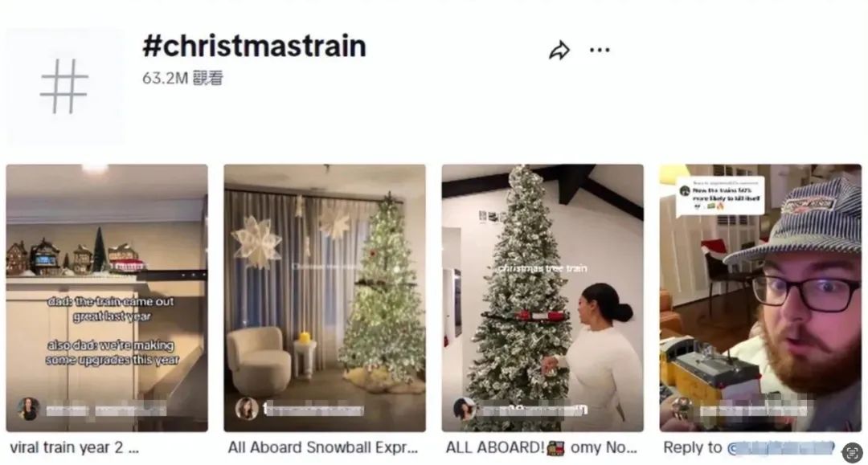Click the blurred username on second video
Screen dimensions: 868x465
coord(313,410)
